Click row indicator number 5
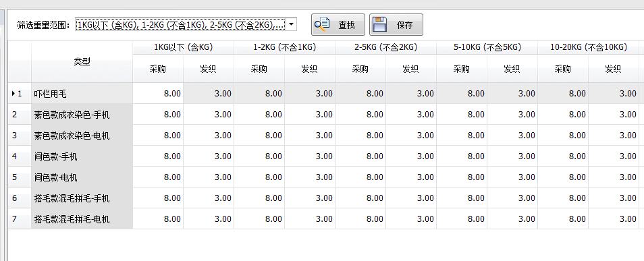Viewport: 644px width, 261px height. pyautogui.click(x=20, y=177)
